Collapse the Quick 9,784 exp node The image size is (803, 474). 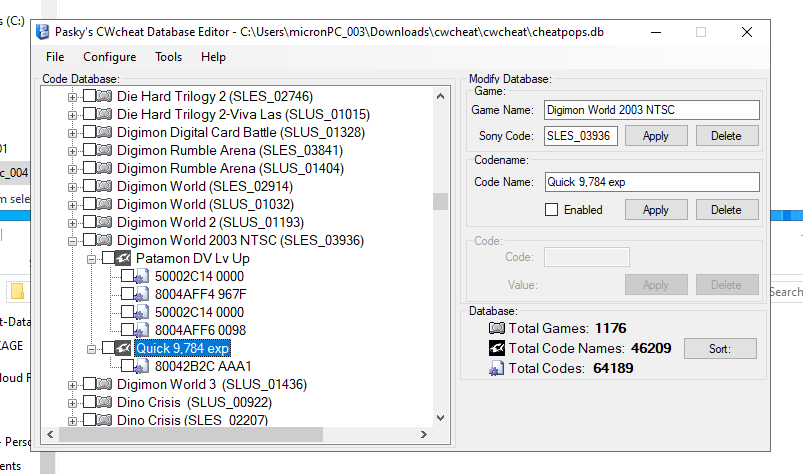click(91, 349)
